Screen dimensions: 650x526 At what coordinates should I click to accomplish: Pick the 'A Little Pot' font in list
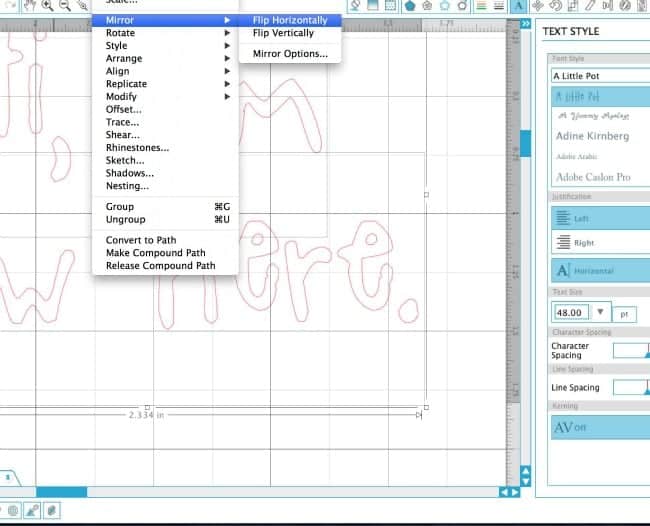[600, 97]
